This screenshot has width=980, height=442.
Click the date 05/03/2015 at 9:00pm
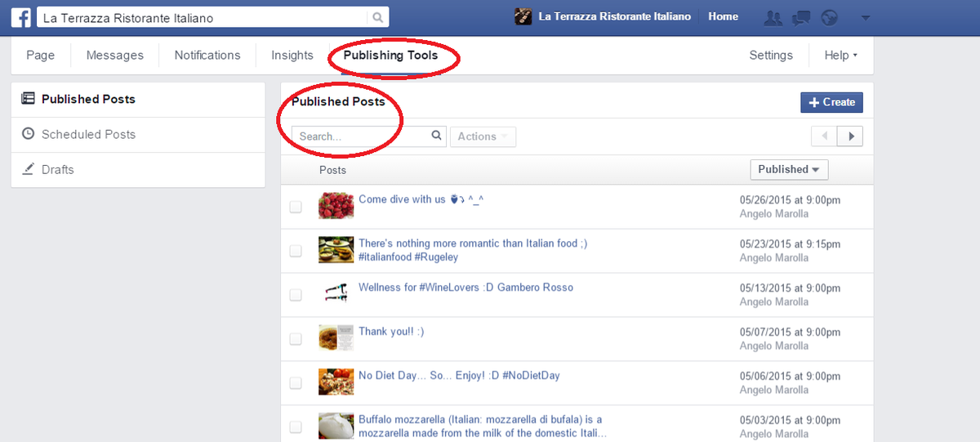790,421
